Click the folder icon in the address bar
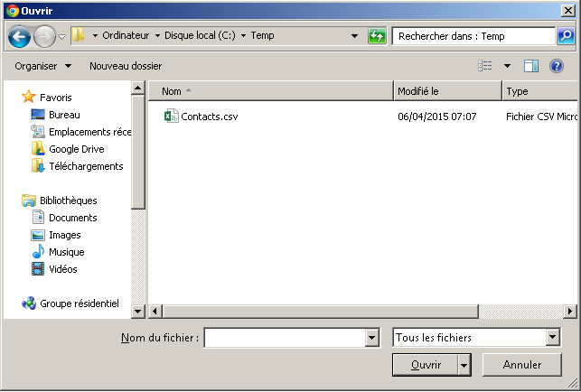This screenshot has height=392, width=581. [x=78, y=35]
